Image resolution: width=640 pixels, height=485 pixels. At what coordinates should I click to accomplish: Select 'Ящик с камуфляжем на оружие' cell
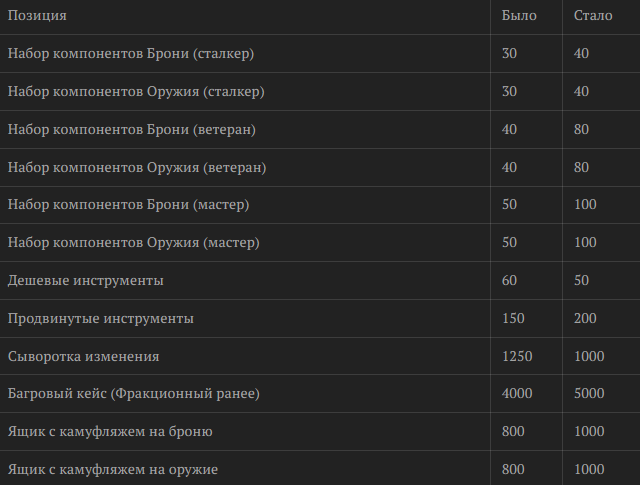coord(112,469)
